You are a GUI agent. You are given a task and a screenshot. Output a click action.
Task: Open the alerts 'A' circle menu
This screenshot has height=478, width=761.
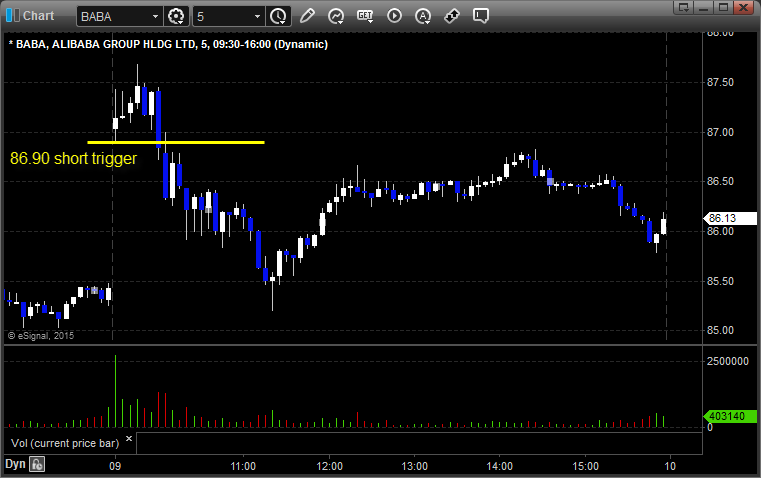[423, 16]
